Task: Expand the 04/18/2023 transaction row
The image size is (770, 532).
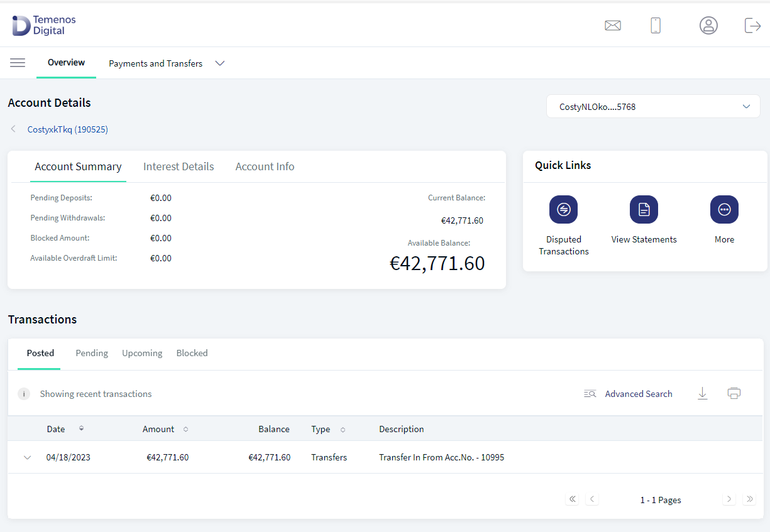Action: pyautogui.click(x=27, y=457)
